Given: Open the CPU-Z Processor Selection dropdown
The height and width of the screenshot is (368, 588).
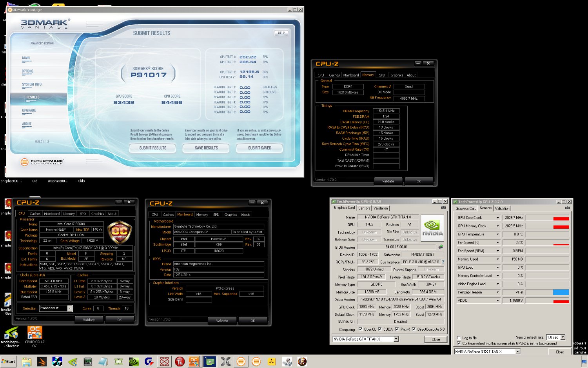Looking at the screenshot, I should click(x=70, y=308).
